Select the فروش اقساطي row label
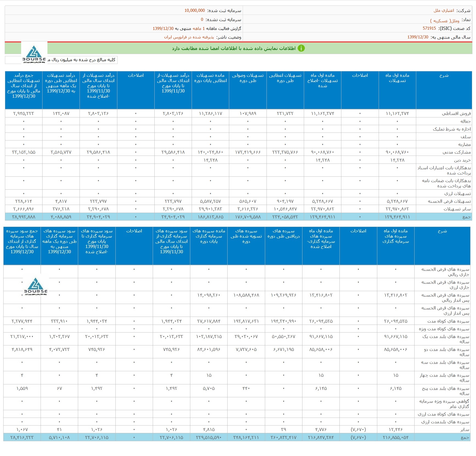The width and height of the screenshot is (476, 456). click(456, 114)
